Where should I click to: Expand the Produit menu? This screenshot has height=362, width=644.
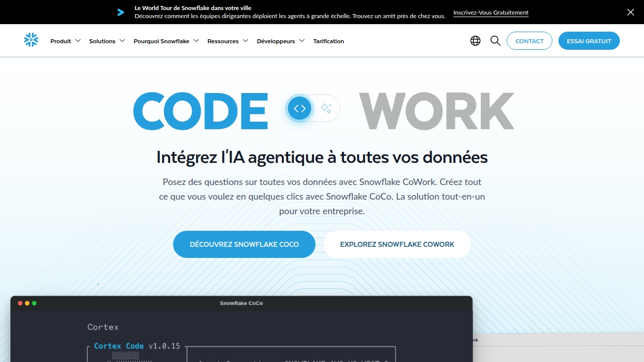[x=65, y=41]
